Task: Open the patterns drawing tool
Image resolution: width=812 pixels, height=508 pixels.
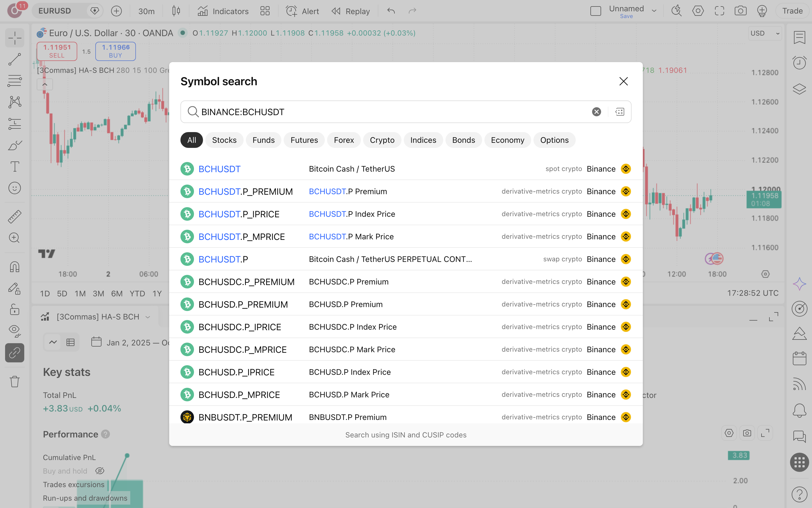Action: pos(15,102)
